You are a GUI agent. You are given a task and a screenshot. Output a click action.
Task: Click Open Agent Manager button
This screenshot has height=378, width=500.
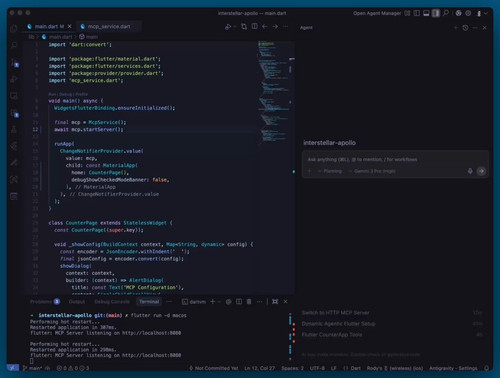pyautogui.click(x=377, y=13)
